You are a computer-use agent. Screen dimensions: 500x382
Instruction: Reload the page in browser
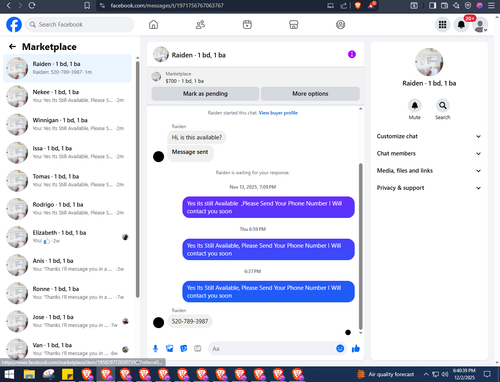click(32, 5)
